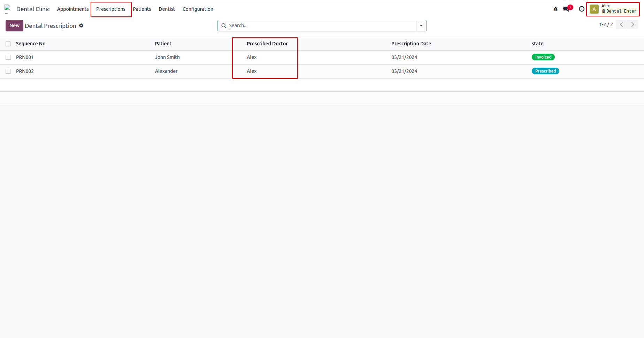Open the debug bug icon menu

[555, 9]
